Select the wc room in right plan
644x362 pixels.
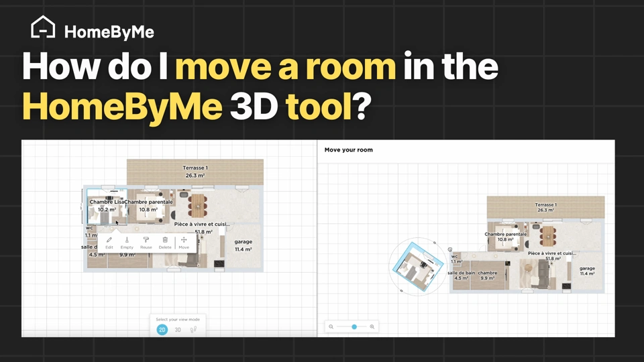point(456,259)
